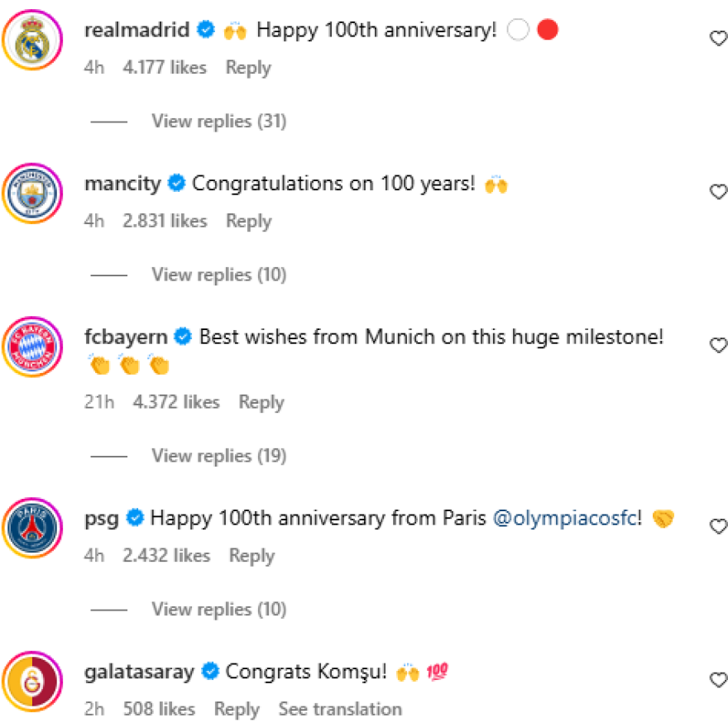Image resolution: width=728 pixels, height=723 pixels.
Task: Open Real Madrid's profile picture
Action: 32,40
